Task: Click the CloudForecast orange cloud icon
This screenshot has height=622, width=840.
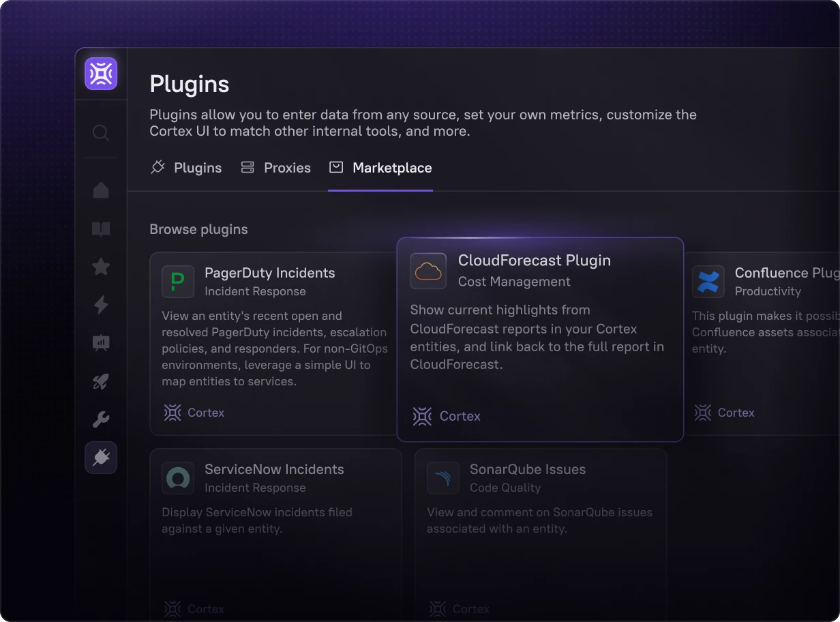Action: (428, 271)
